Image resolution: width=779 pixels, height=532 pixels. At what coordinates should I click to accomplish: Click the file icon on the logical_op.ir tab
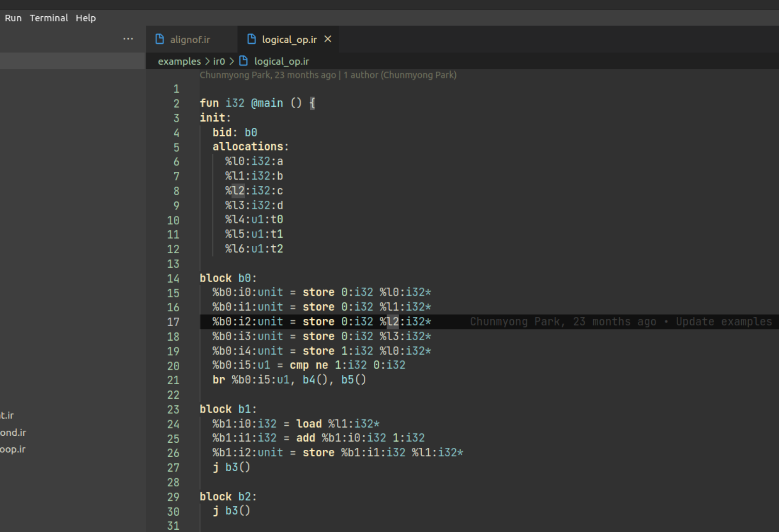tap(251, 39)
